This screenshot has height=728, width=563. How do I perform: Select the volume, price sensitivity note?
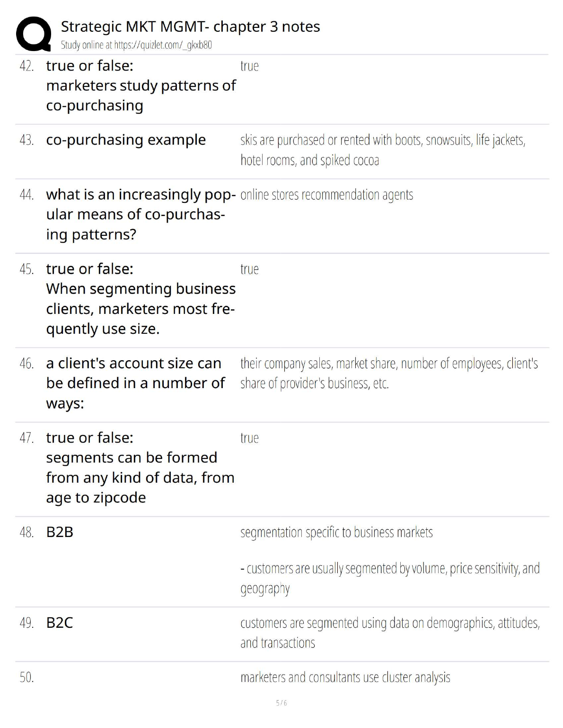point(390,578)
